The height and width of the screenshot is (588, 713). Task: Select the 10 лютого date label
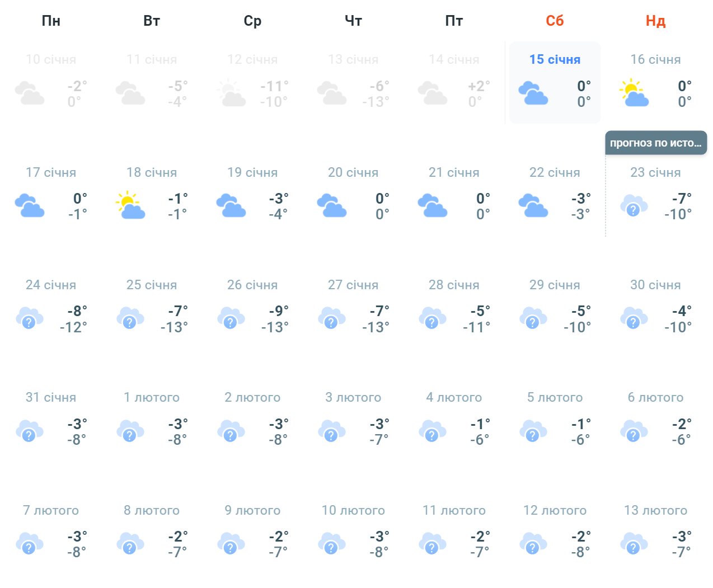tap(353, 510)
